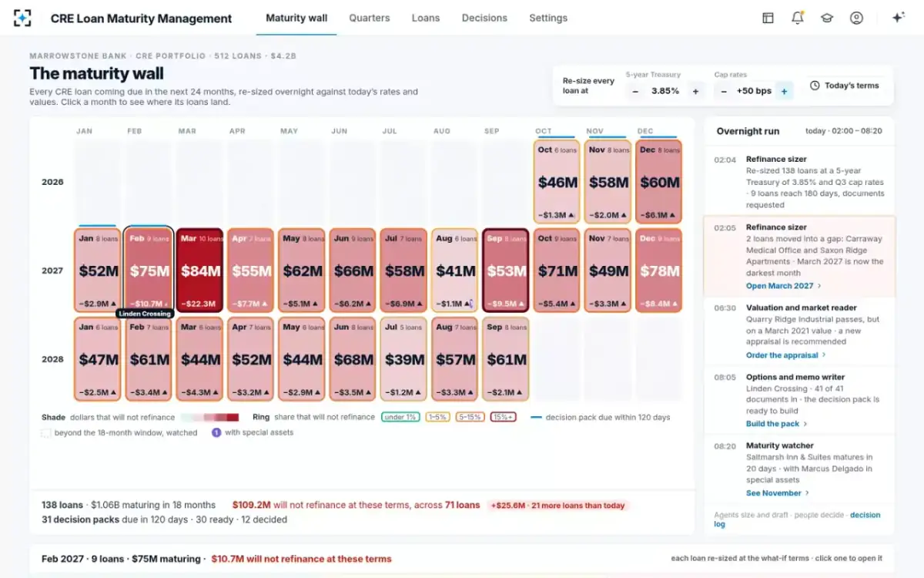
Task: Open the Decisions tab
Action: pyautogui.click(x=484, y=18)
